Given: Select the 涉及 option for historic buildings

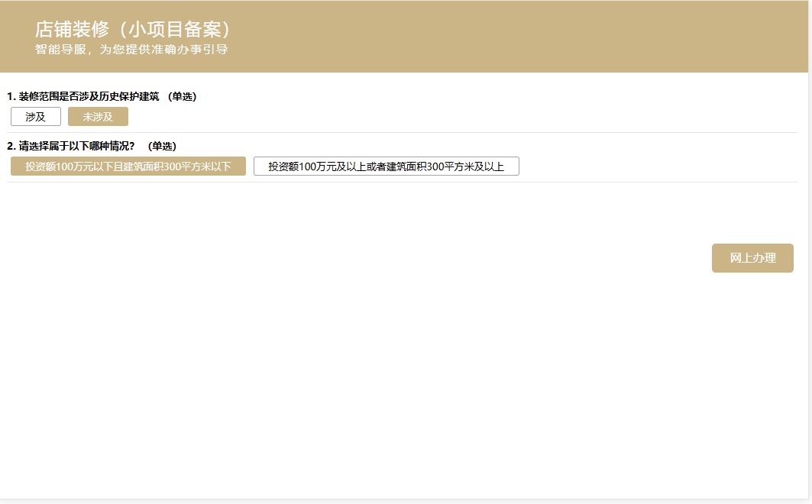Looking at the screenshot, I should [x=36, y=117].
